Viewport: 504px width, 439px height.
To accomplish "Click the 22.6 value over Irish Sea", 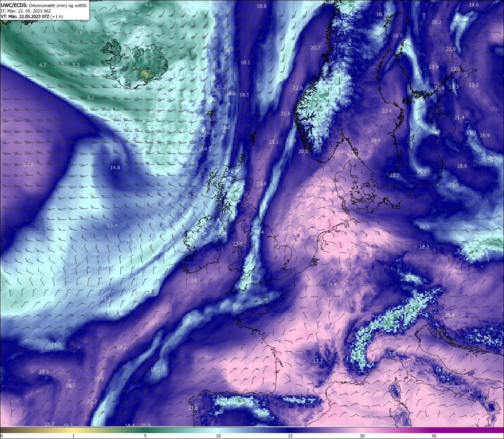I will click(x=237, y=244).
